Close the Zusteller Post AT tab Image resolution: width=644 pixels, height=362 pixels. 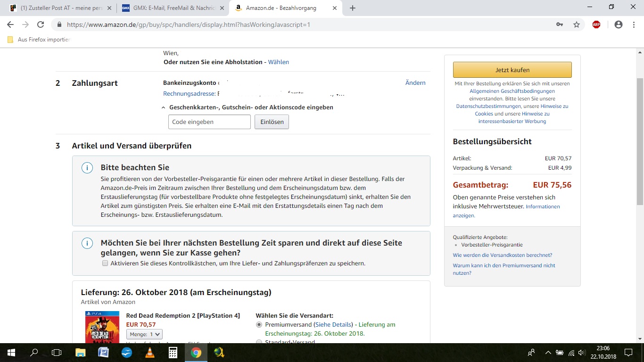109,8
